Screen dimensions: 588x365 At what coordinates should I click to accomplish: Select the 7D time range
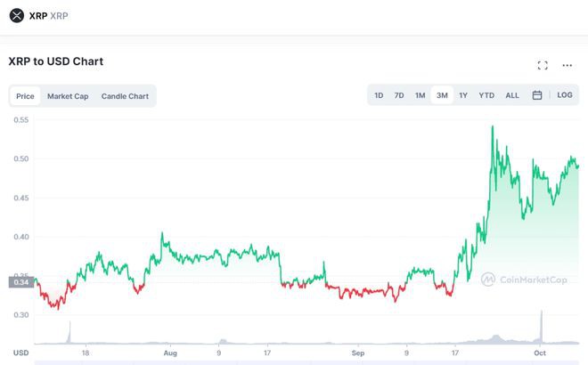[x=399, y=95]
